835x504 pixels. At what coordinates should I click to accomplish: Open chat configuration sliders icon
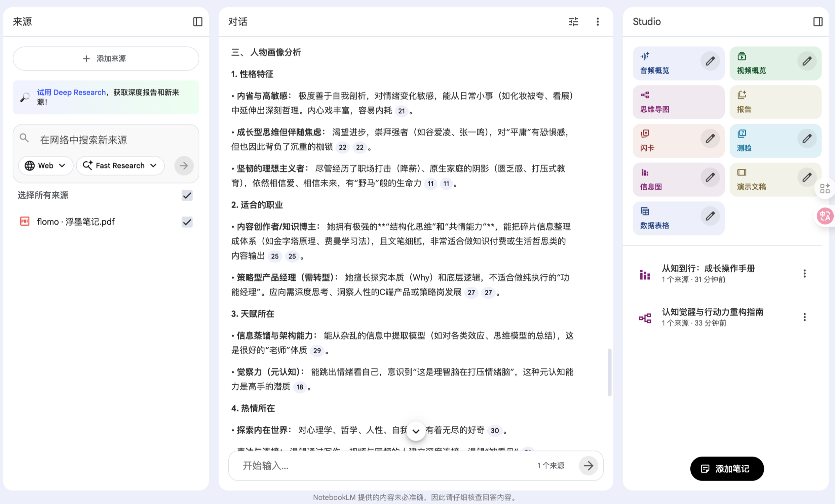tap(573, 22)
